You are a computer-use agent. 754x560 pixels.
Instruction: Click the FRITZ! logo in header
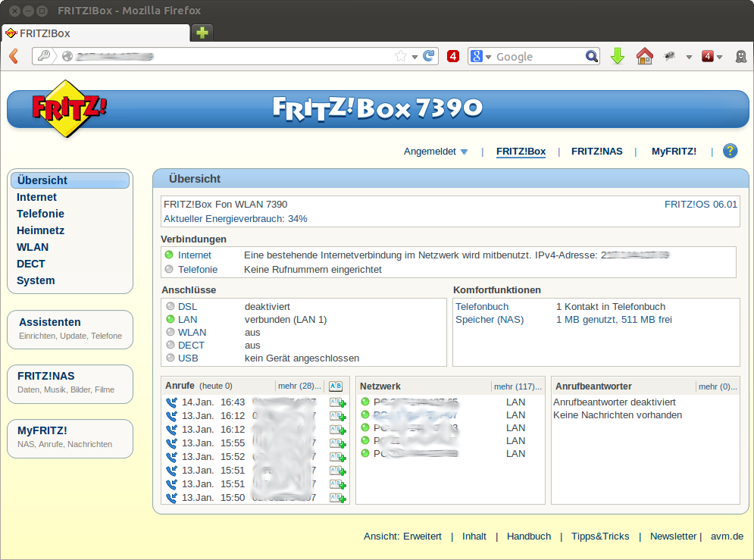[69, 108]
